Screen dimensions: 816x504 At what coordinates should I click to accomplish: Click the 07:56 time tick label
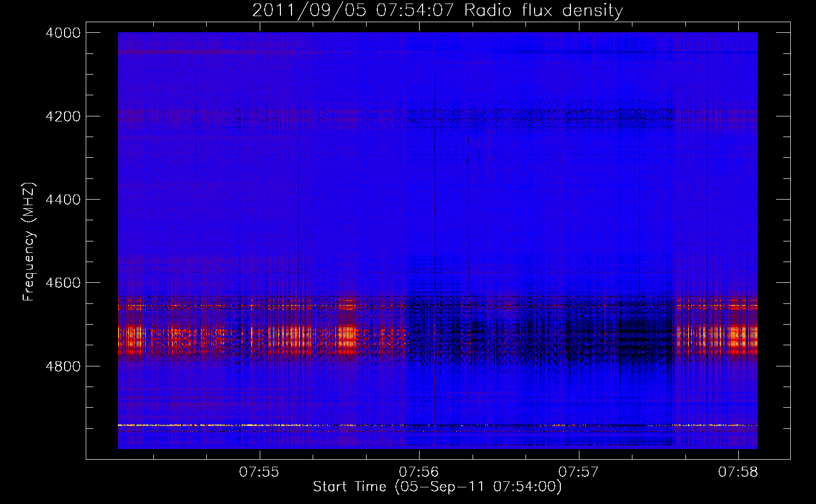pos(419,472)
